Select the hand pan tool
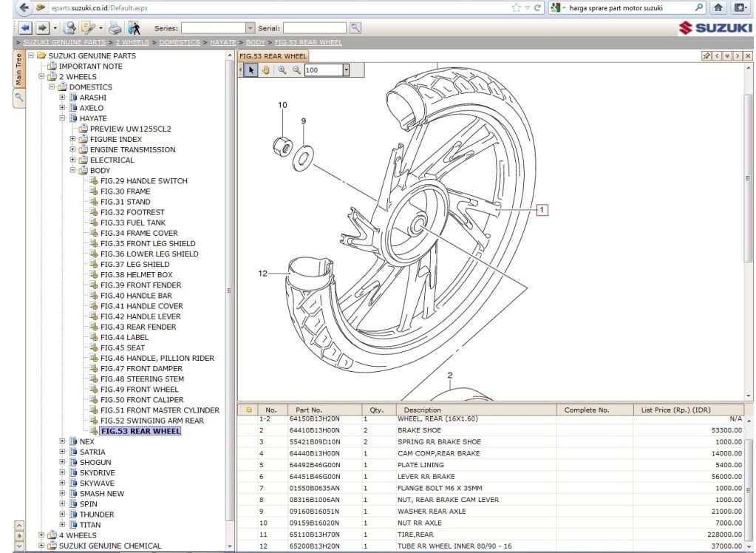Screen dimensions: 756x553 click(265, 70)
